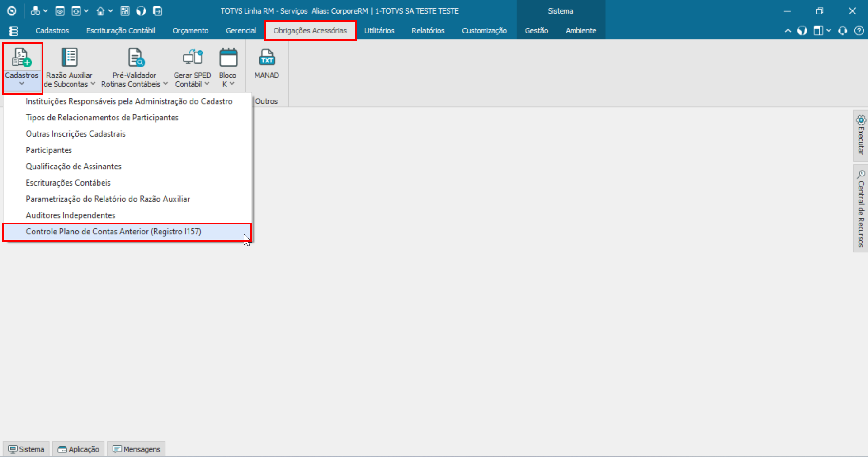Select Tipos de Relacionamentos de Participantes
Image resolution: width=868 pixels, height=457 pixels.
pos(127,118)
